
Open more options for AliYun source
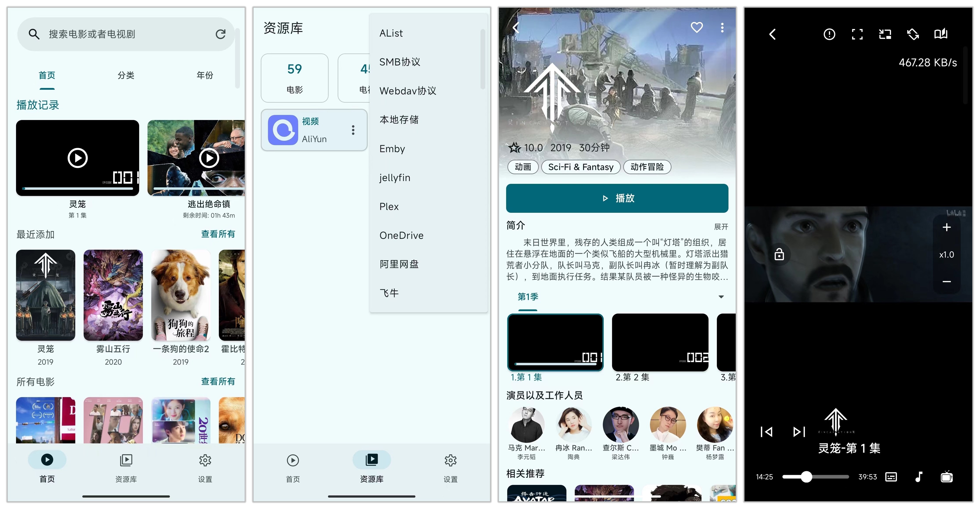pyautogui.click(x=353, y=130)
